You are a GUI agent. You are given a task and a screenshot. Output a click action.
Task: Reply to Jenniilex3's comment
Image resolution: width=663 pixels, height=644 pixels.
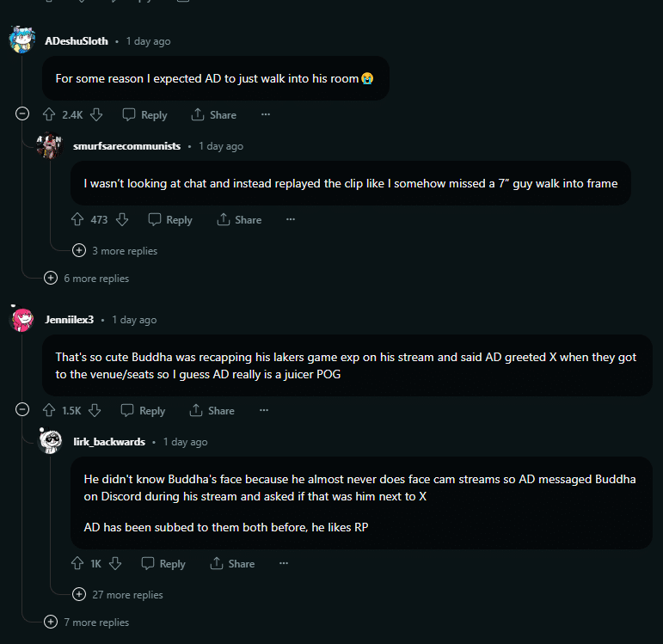(x=144, y=410)
